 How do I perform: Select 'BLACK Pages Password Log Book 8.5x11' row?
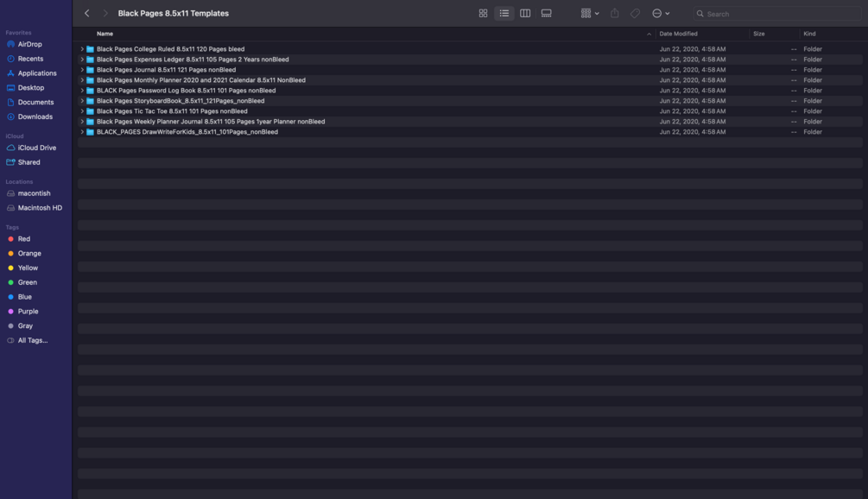click(470, 91)
